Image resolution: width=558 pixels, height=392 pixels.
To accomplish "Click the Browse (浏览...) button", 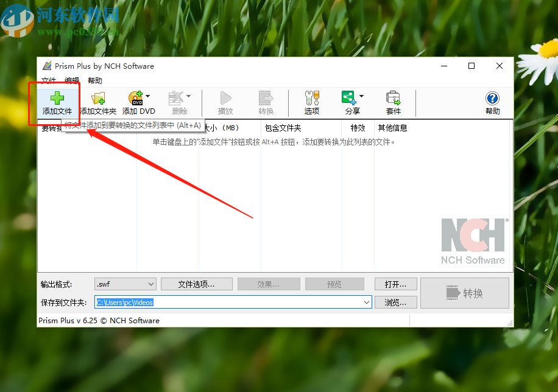I will point(395,303).
